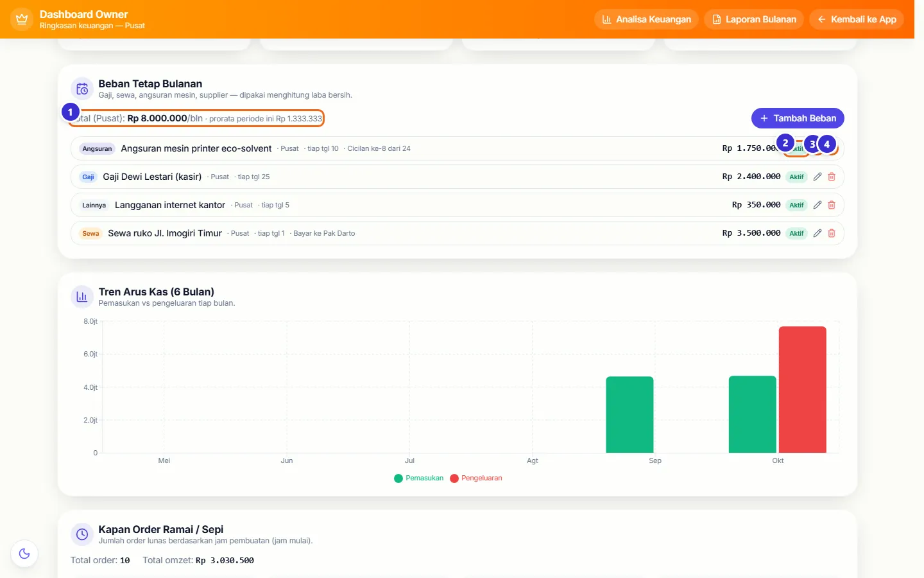Image resolution: width=924 pixels, height=578 pixels.
Task: Delete the Langganan internet kantor entry
Action: click(x=832, y=205)
